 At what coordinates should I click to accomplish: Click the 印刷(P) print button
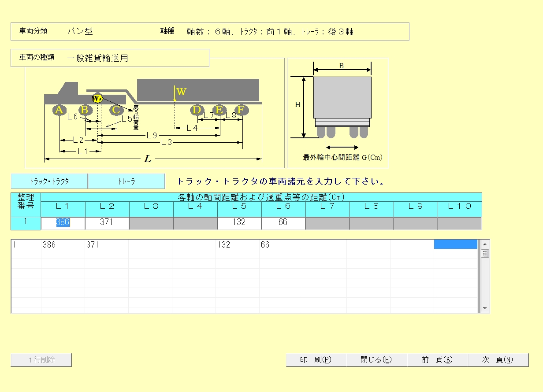(316, 360)
